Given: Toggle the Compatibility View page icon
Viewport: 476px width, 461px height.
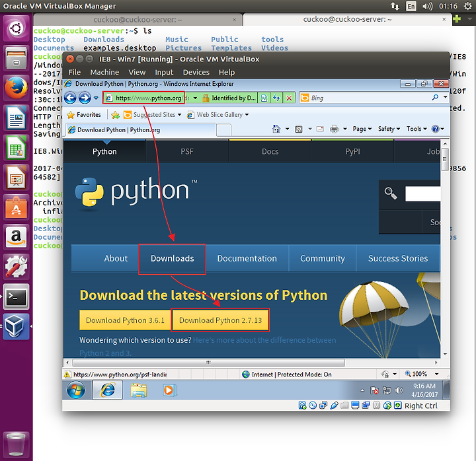Looking at the screenshot, I should point(264,98).
